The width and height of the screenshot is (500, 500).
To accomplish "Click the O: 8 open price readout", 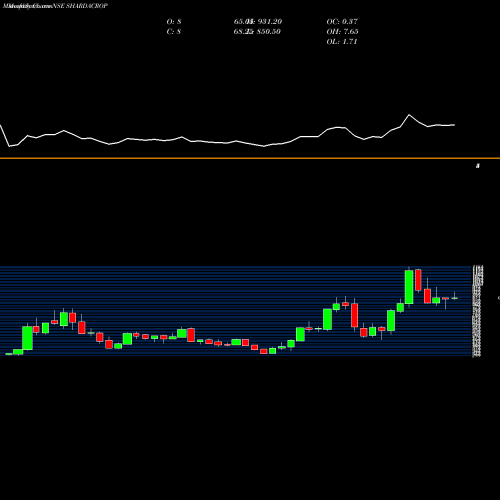I will tap(174, 22).
